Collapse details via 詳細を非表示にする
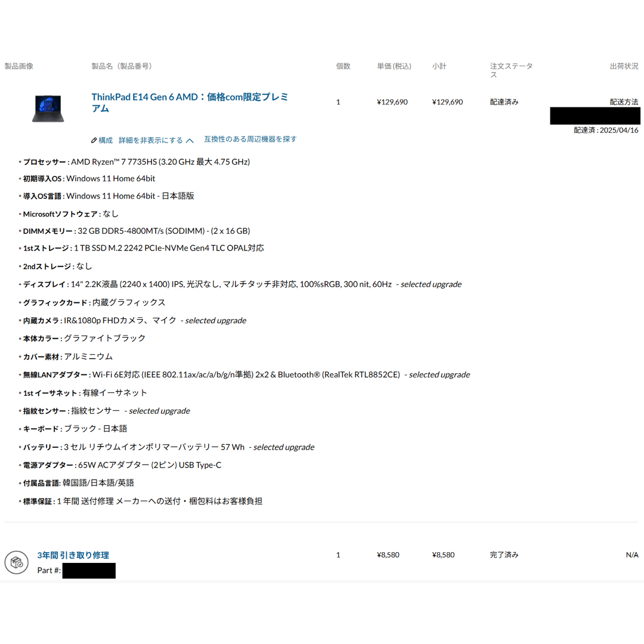The width and height of the screenshot is (644, 644). 151,141
